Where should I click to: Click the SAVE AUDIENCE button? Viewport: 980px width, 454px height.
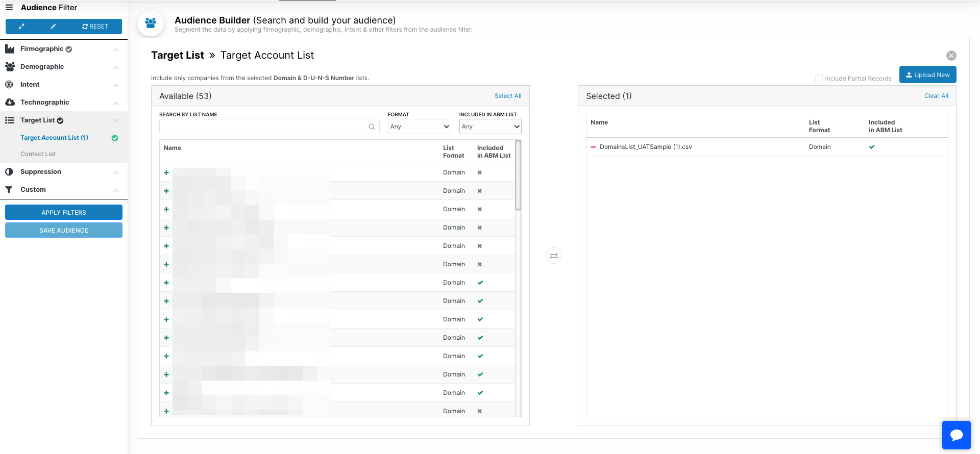(64, 230)
